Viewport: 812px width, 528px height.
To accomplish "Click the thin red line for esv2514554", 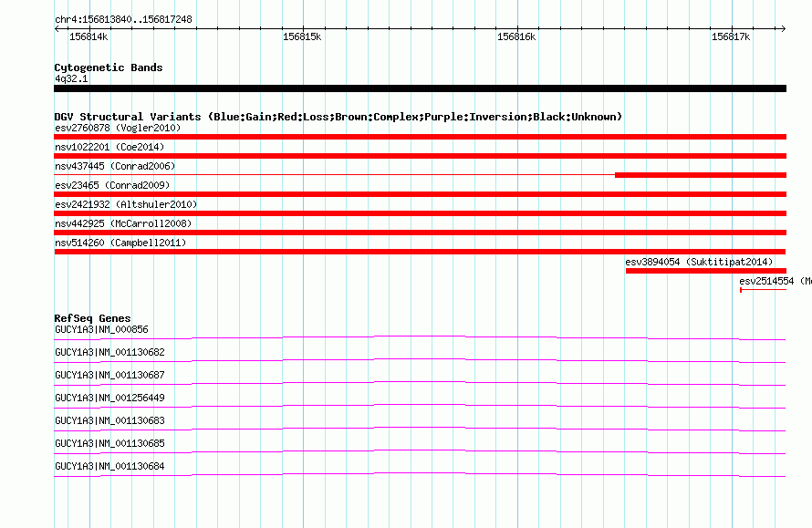I will tap(764, 290).
